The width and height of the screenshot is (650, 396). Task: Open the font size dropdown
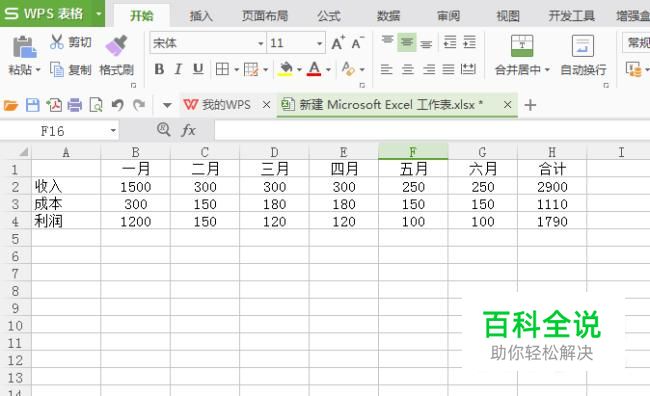coord(320,44)
